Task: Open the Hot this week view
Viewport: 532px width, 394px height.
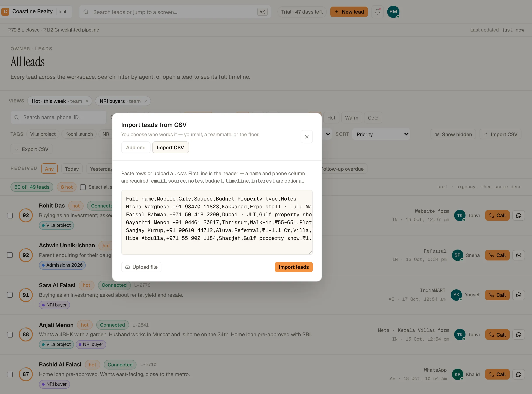Action: (x=57, y=101)
